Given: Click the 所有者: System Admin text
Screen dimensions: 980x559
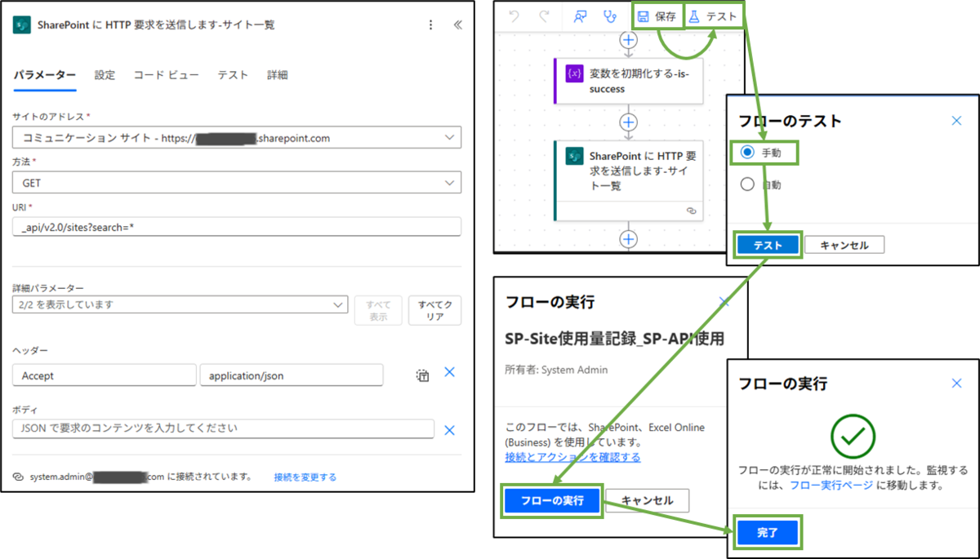Looking at the screenshot, I should 557,370.
